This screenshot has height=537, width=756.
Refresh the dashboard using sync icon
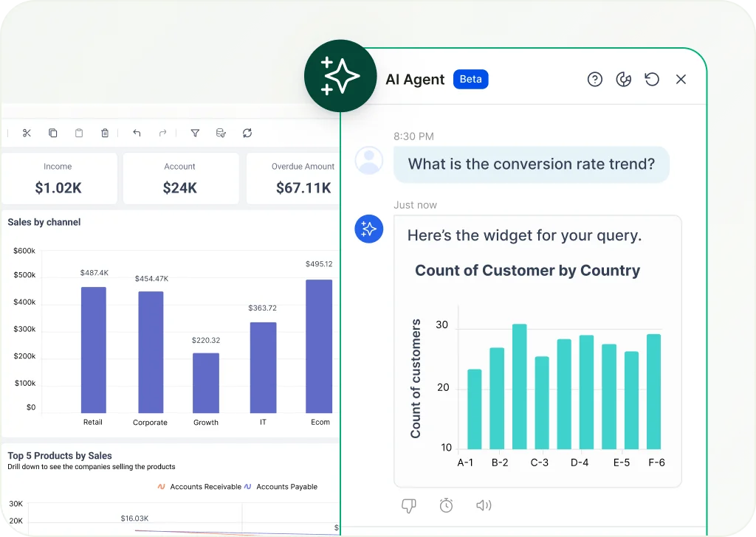[x=247, y=133]
